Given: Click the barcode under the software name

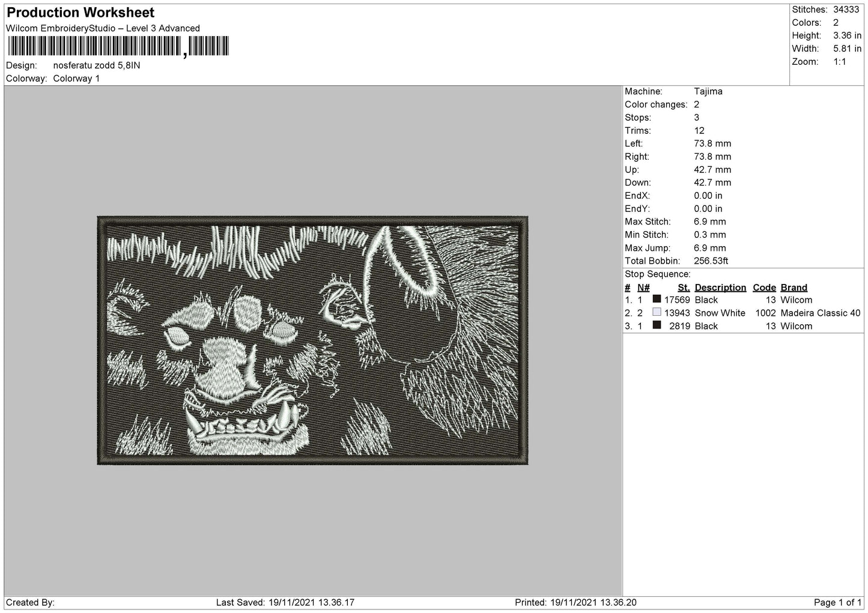Looking at the screenshot, I should pyautogui.click(x=118, y=46).
